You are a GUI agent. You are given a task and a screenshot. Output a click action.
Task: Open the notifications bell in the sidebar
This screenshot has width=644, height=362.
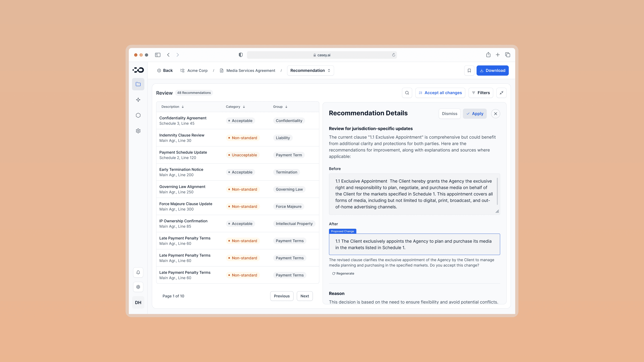138,272
